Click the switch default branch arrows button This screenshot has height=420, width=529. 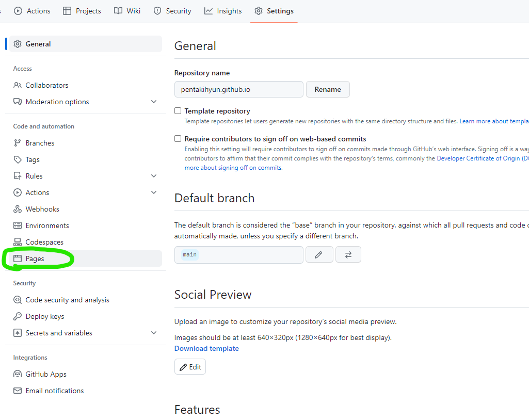pos(348,255)
